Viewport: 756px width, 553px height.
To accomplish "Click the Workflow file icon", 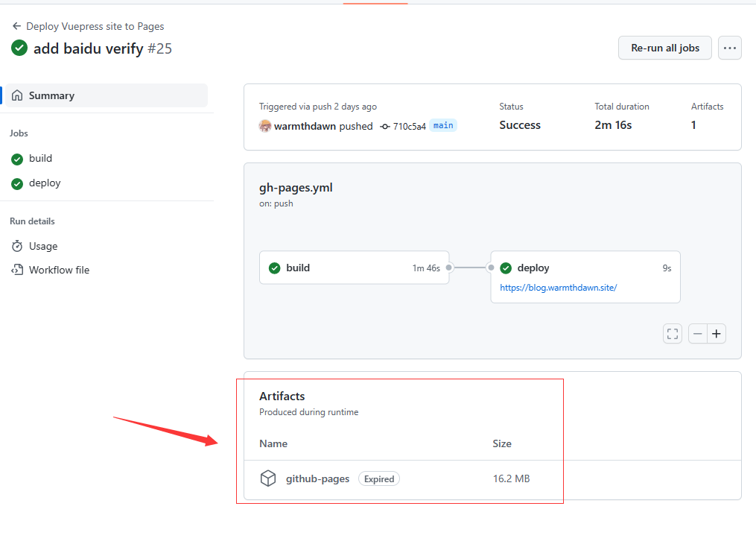I will 17,270.
